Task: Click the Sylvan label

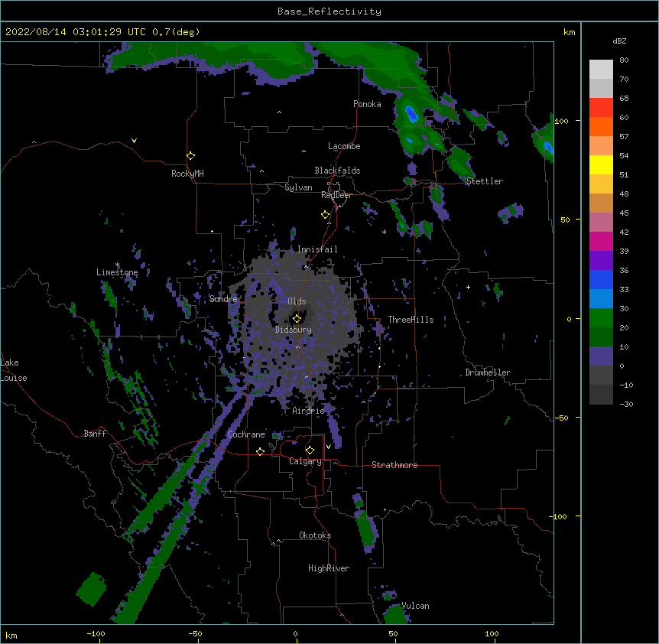Action: point(298,187)
